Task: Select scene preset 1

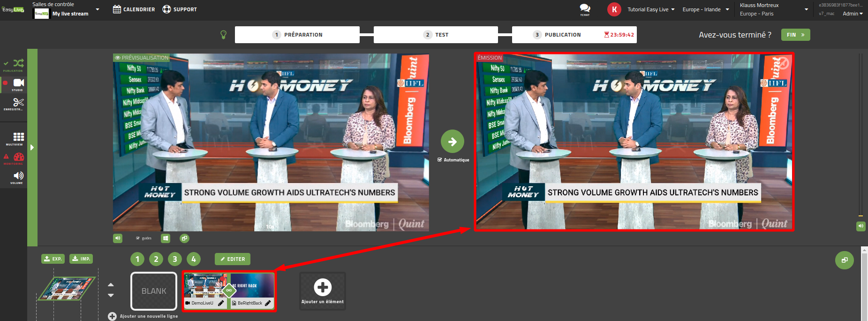Action: point(137,259)
